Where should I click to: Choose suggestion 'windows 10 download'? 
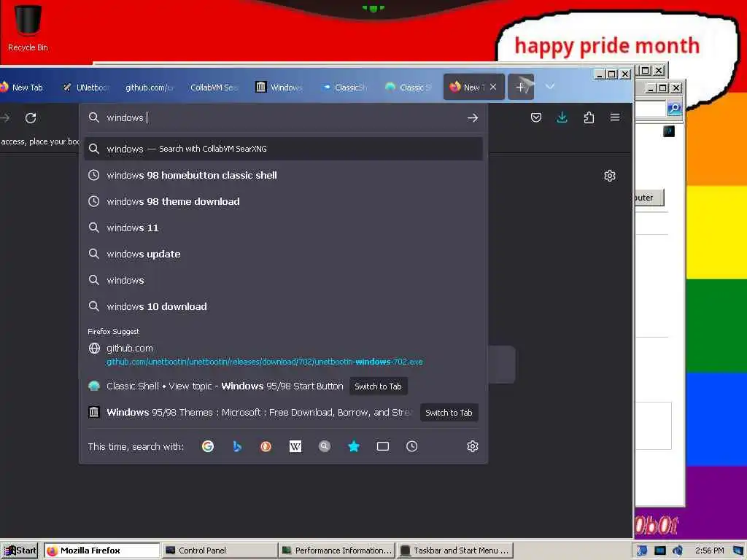coord(284,306)
